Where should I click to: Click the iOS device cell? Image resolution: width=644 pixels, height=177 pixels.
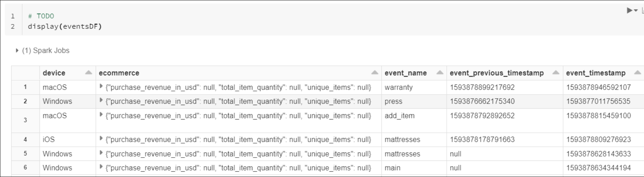tap(49, 139)
